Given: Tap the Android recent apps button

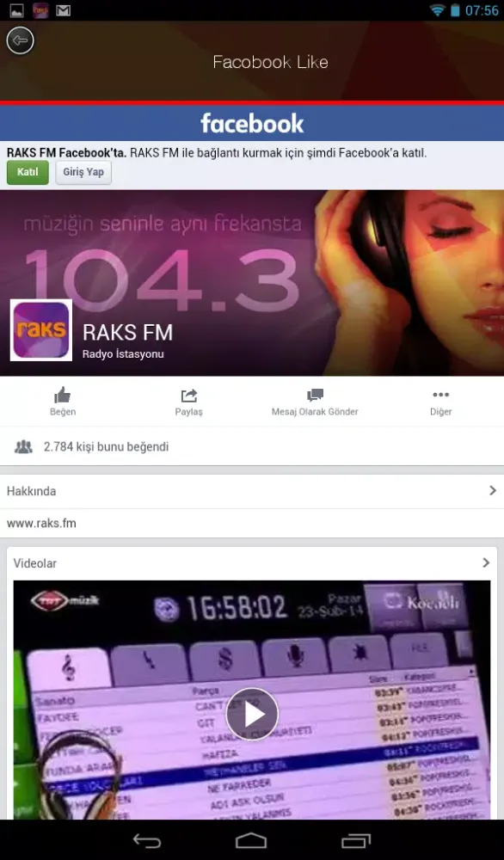Looking at the screenshot, I should [356, 840].
